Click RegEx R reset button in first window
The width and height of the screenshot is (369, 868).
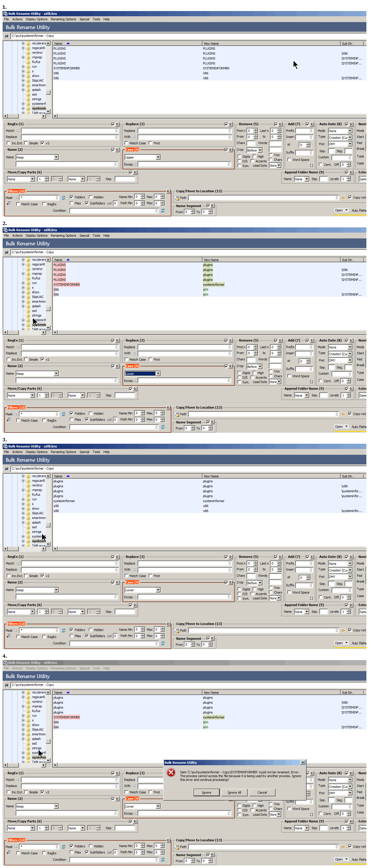[x=117, y=124]
